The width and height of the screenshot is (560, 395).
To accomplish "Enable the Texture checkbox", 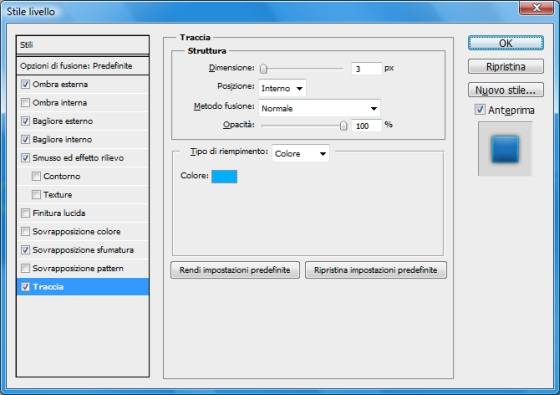I will pos(36,195).
